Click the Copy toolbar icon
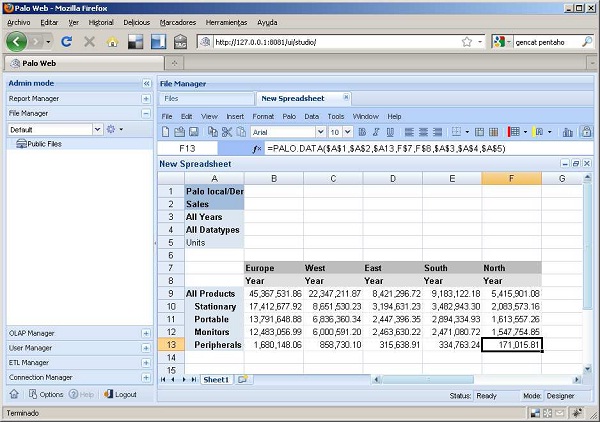 click(x=213, y=132)
